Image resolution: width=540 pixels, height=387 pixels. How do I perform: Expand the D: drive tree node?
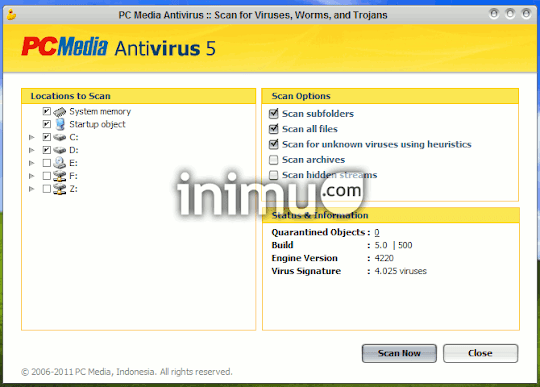click(x=32, y=150)
